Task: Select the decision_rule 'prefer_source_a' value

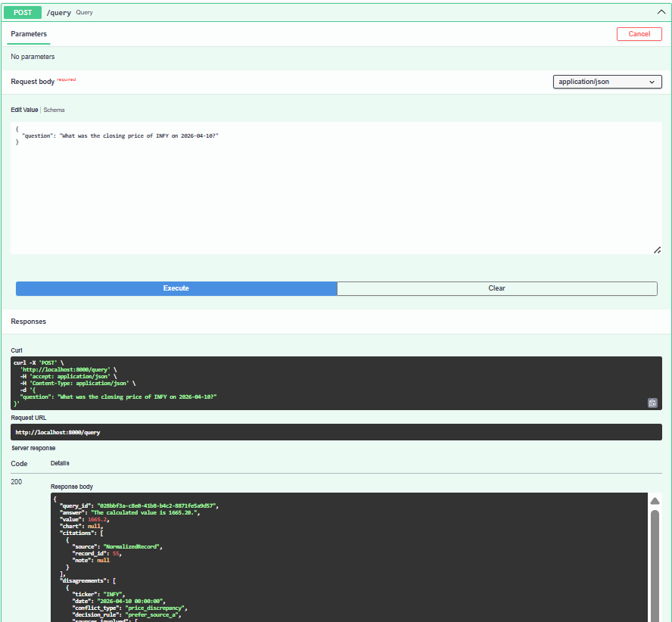Action: click(x=151, y=614)
